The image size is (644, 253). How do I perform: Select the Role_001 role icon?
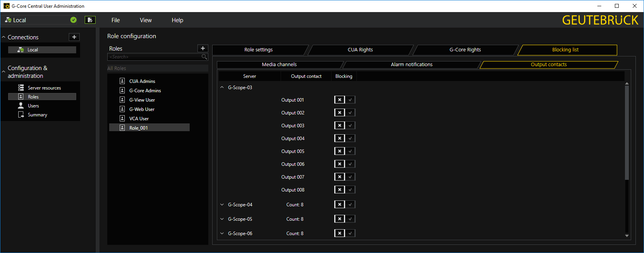pyautogui.click(x=122, y=128)
